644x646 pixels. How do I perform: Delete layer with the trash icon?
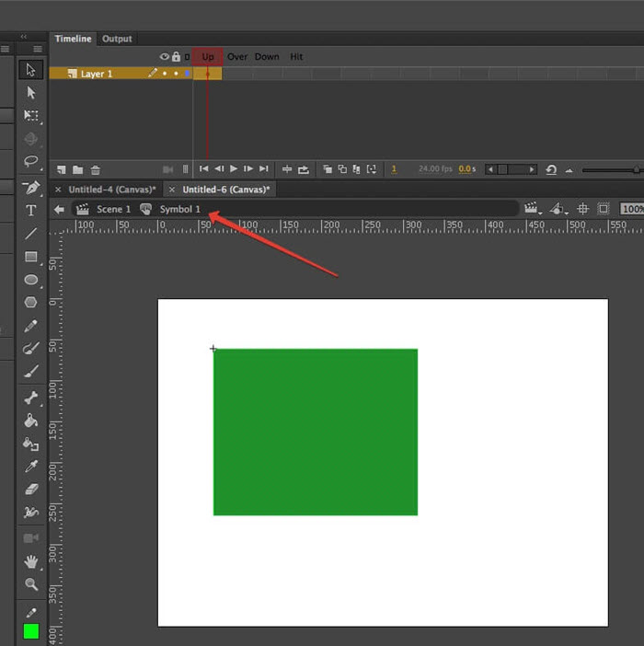(96, 169)
